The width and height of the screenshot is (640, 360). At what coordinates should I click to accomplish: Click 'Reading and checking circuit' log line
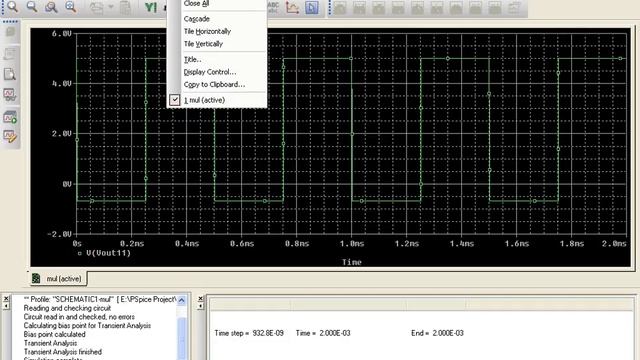(x=67, y=308)
